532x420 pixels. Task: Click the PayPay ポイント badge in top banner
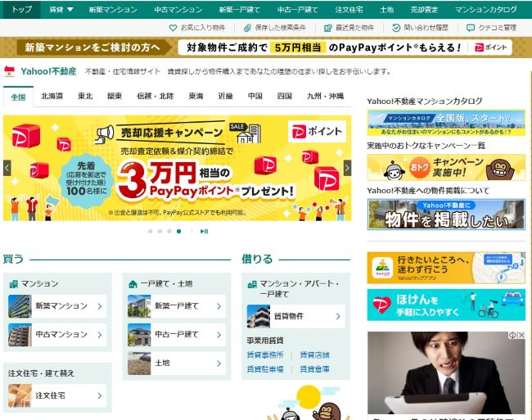(x=490, y=47)
